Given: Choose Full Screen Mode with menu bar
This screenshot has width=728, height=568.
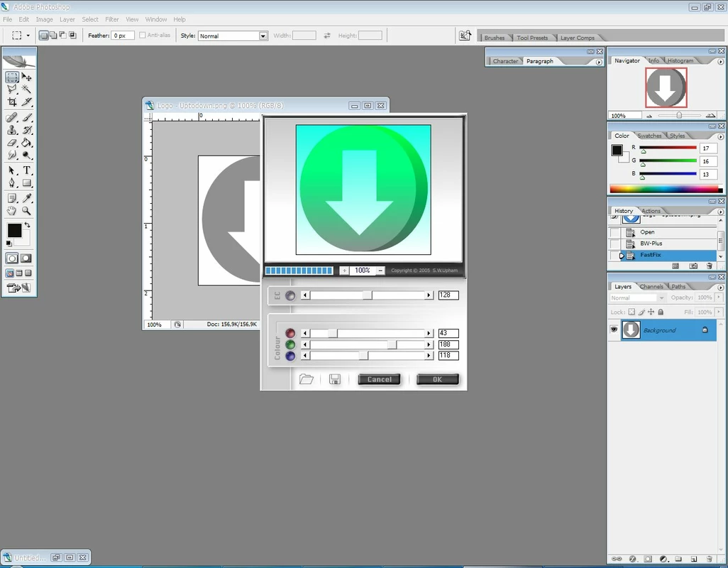Looking at the screenshot, I should pos(19,273).
